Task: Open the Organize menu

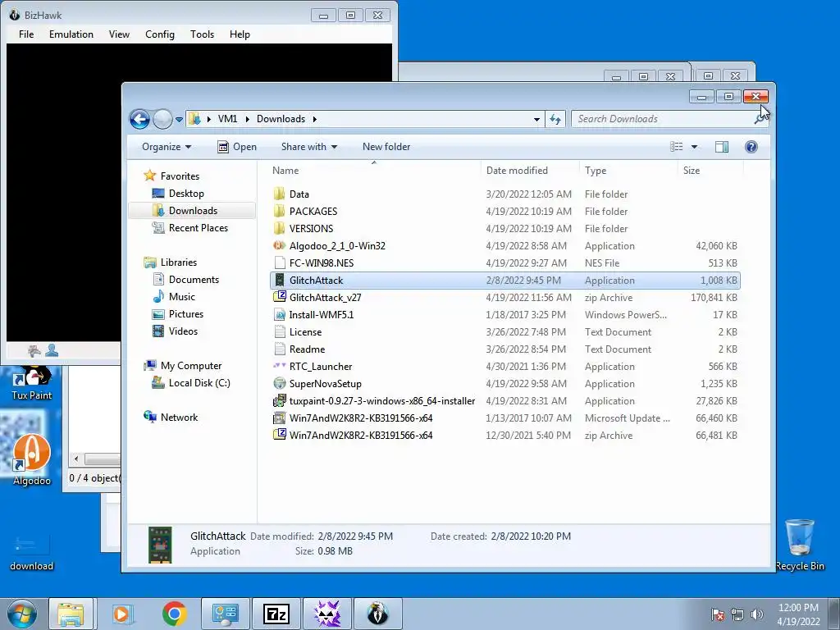Action: (x=167, y=147)
